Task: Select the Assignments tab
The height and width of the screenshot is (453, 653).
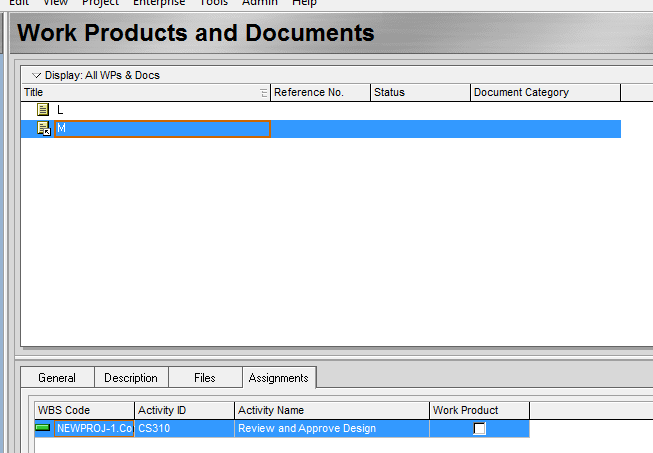Action: [x=279, y=378]
